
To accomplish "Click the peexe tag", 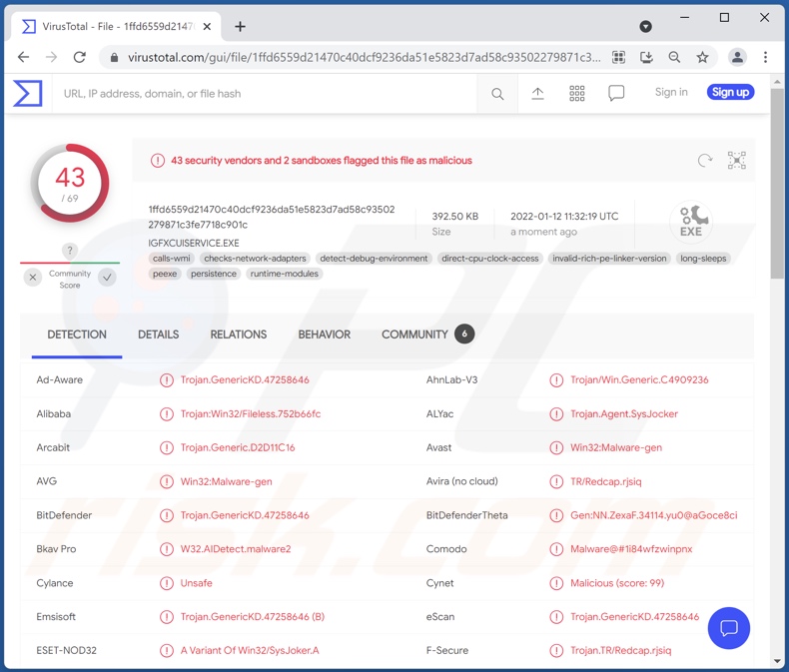I will tap(165, 274).
